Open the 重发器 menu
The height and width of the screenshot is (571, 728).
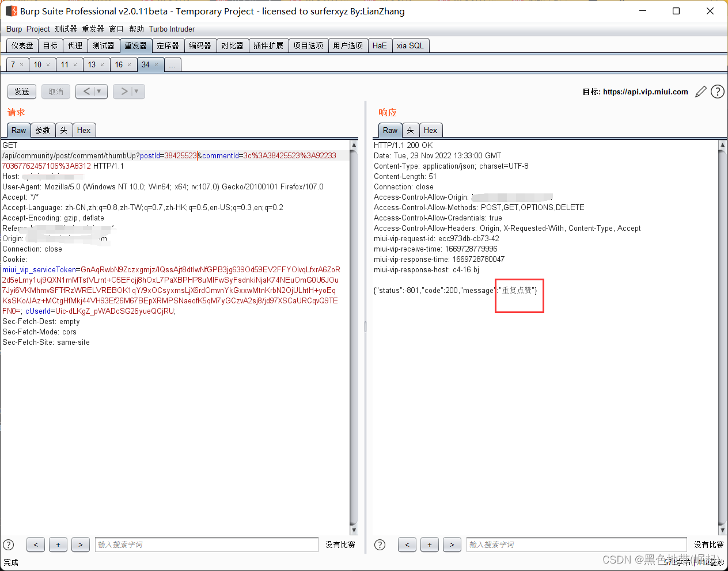93,29
